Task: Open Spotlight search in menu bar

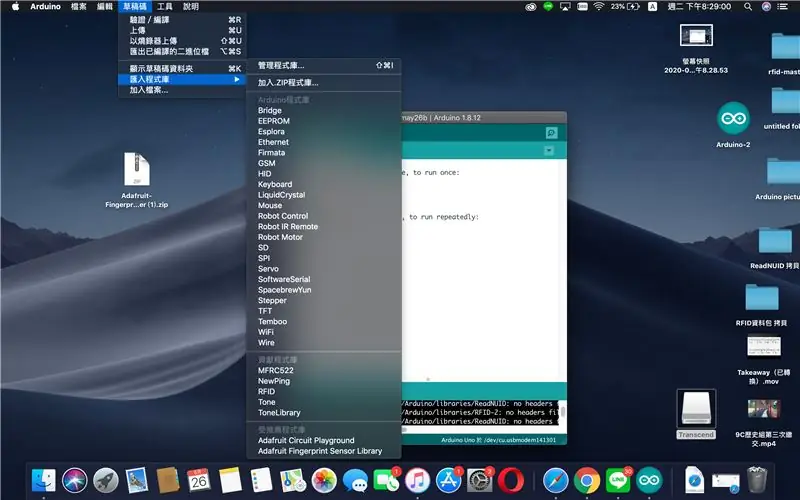Action: coord(747,7)
